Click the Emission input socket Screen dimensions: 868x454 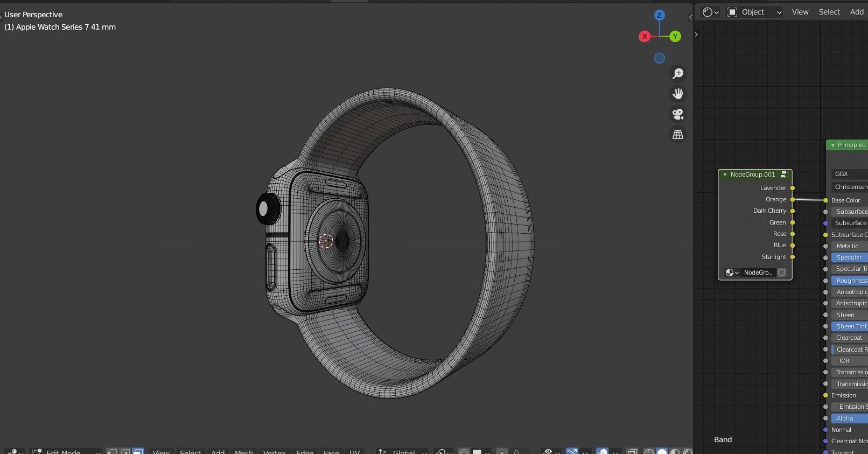coord(825,395)
